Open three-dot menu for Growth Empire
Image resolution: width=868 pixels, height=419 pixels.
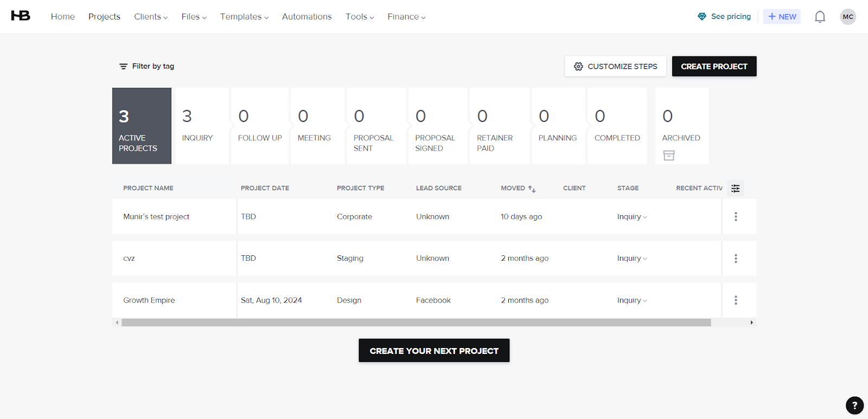(736, 300)
